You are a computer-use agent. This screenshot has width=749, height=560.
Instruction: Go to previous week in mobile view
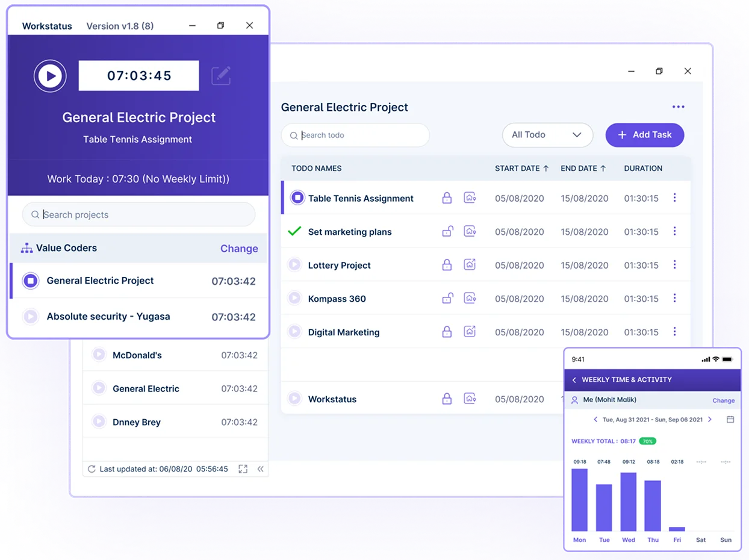595,419
